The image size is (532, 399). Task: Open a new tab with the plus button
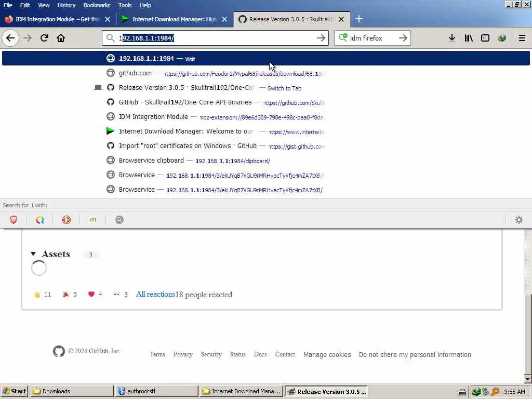(358, 19)
